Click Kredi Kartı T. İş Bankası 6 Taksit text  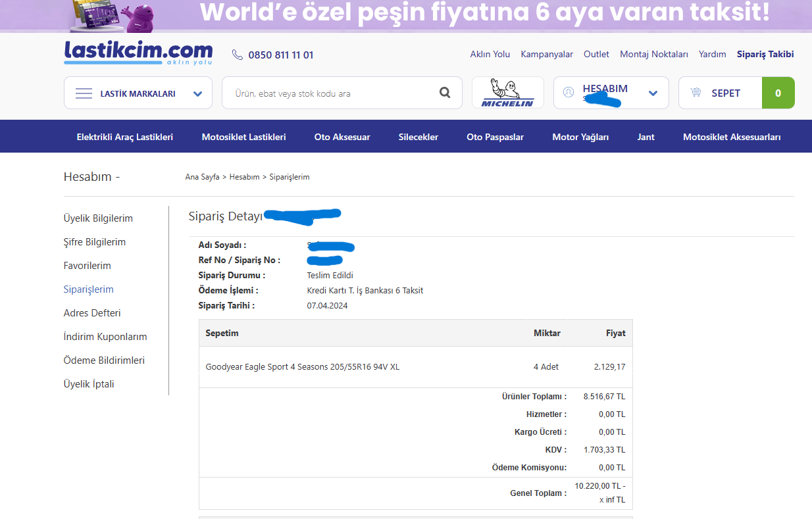[365, 291]
